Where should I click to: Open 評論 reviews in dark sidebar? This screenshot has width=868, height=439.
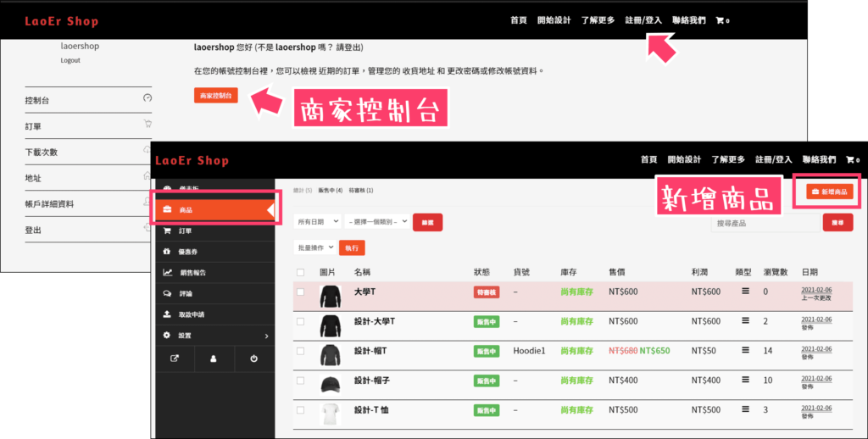point(186,293)
